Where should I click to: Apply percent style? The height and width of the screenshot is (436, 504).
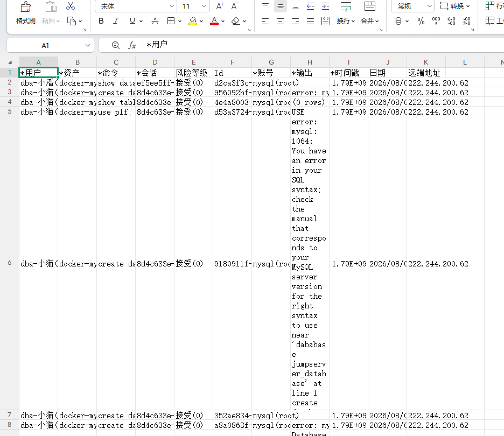pos(421,21)
